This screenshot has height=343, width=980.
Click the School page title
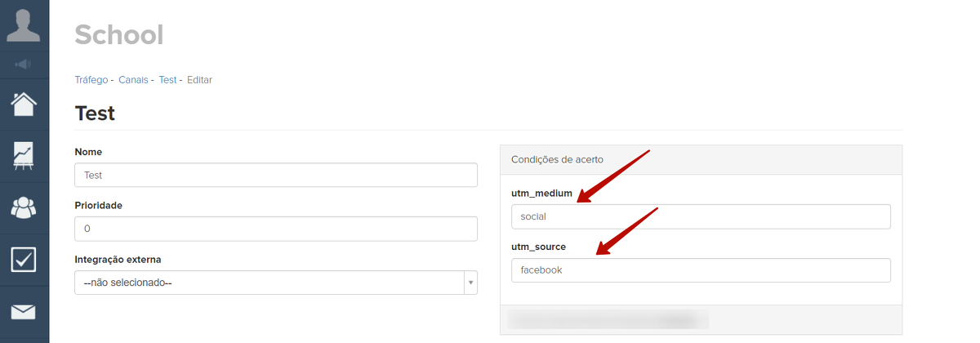119,35
